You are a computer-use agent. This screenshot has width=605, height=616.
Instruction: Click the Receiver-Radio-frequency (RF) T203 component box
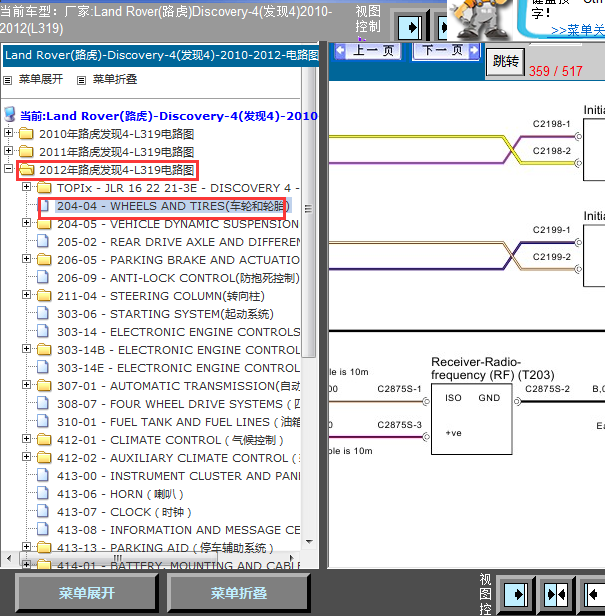click(471, 419)
